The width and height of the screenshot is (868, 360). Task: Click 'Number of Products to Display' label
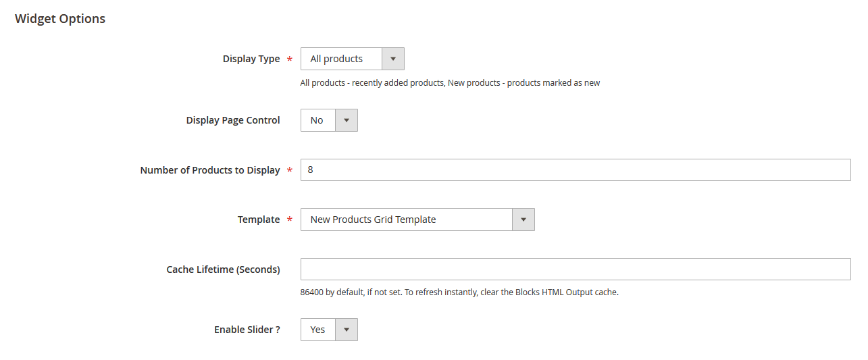click(x=209, y=170)
